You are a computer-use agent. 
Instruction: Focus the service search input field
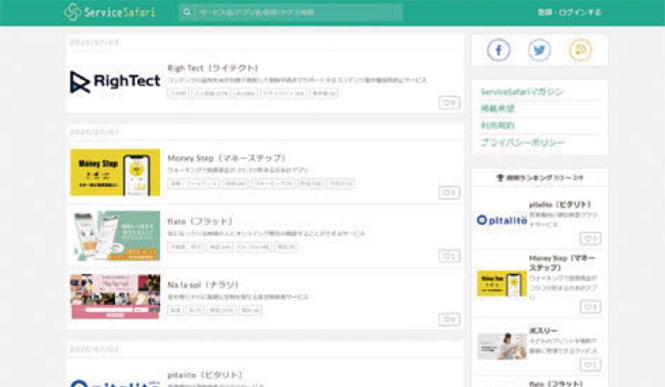298,12
